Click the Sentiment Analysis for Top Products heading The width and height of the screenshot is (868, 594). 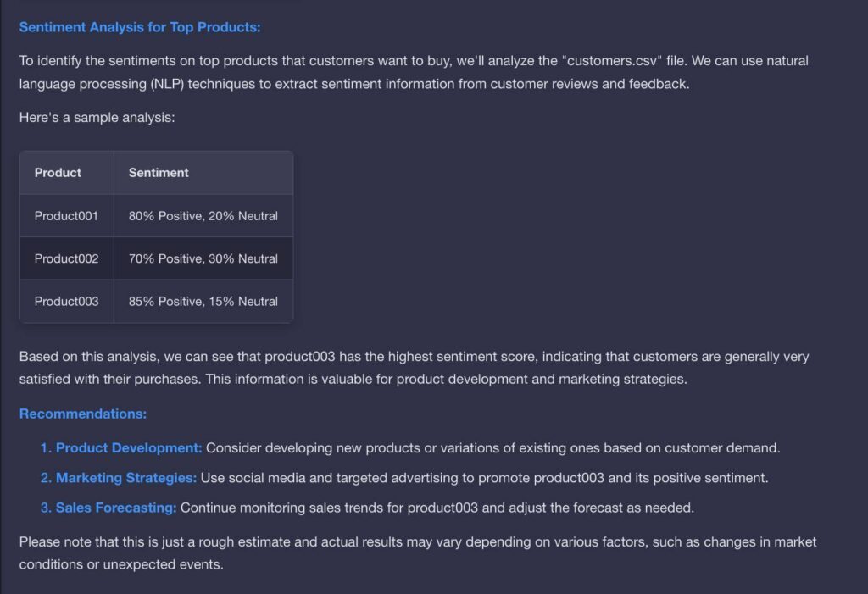[140, 27]
